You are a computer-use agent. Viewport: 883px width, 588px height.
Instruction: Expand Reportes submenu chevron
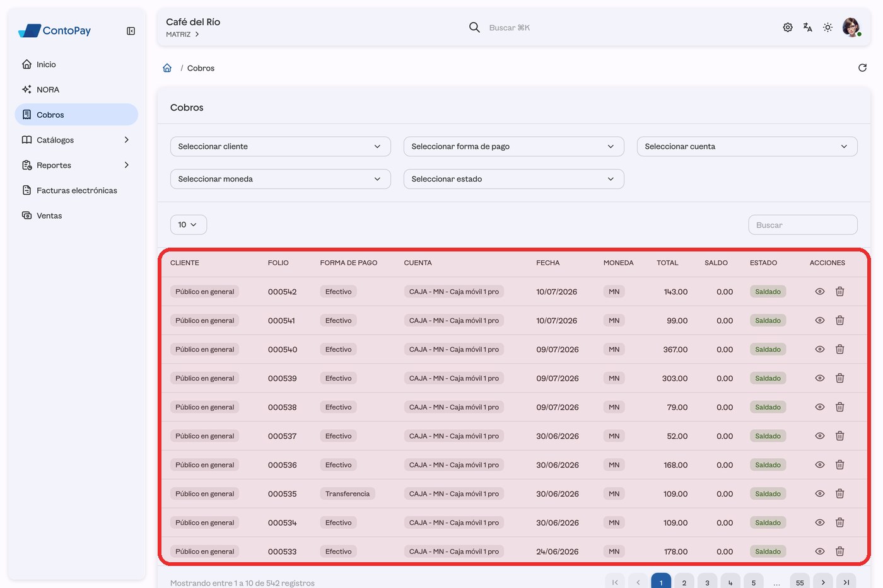click(127, 165)
